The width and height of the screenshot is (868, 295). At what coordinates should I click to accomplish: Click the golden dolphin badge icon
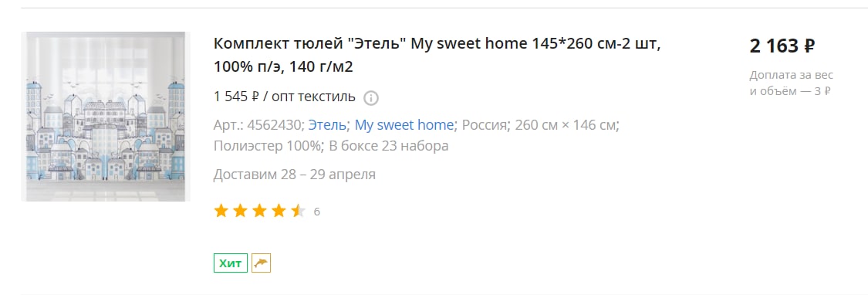262,263
